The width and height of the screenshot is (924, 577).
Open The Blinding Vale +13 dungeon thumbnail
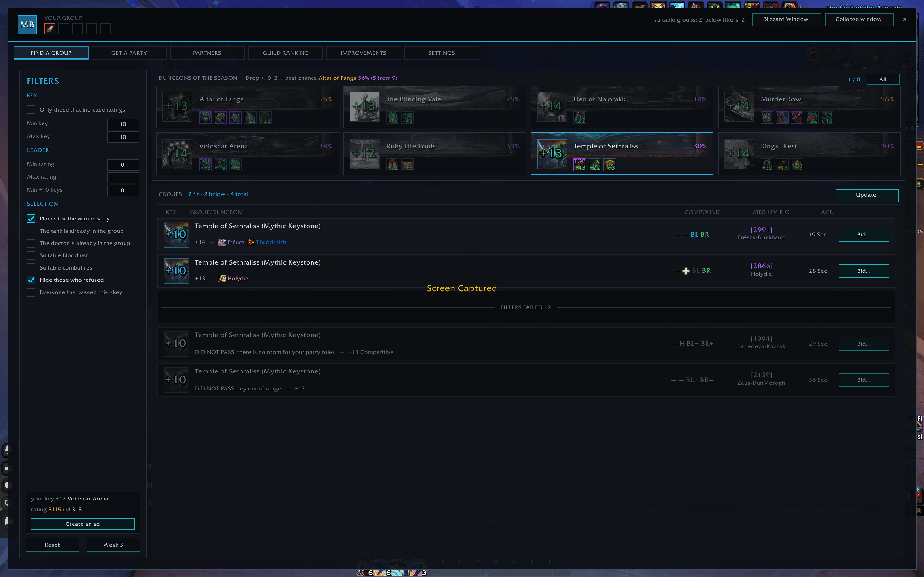[x=365, y=106]
